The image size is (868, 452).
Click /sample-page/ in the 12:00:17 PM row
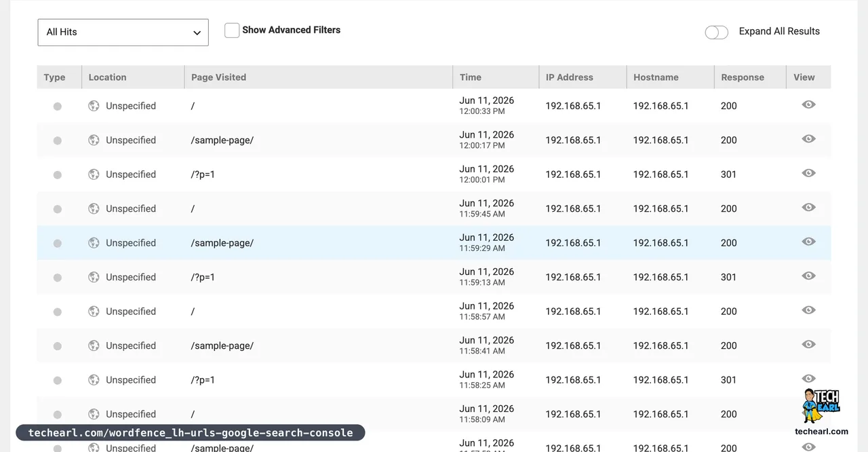click(222, 140)
